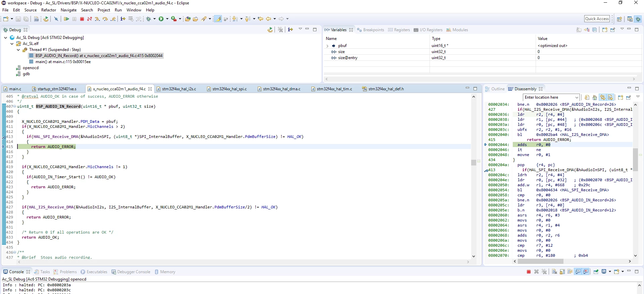The width and height of the screenshot is (644, 294).
Task: Open Disassembly view menu triangle
Action: [x=638, y=97]
